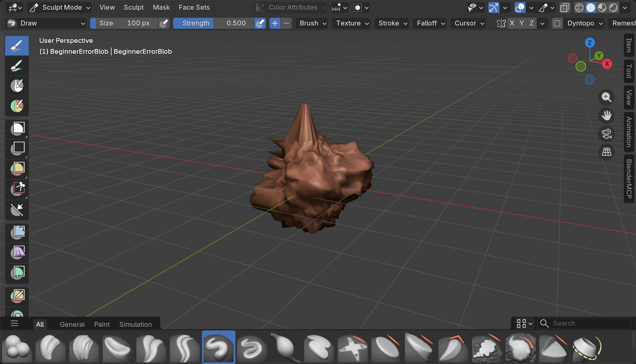The image size is (636, 364).
Task: Toggle strength pressure sensitivity icon
Action: (x=260, y=23)
